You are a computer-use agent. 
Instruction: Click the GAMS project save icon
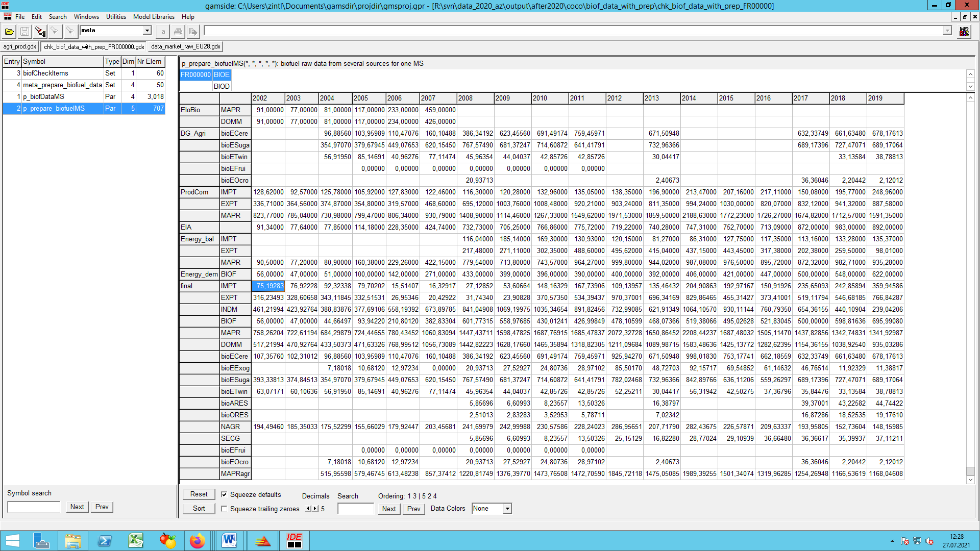click(x=24, y=32)
